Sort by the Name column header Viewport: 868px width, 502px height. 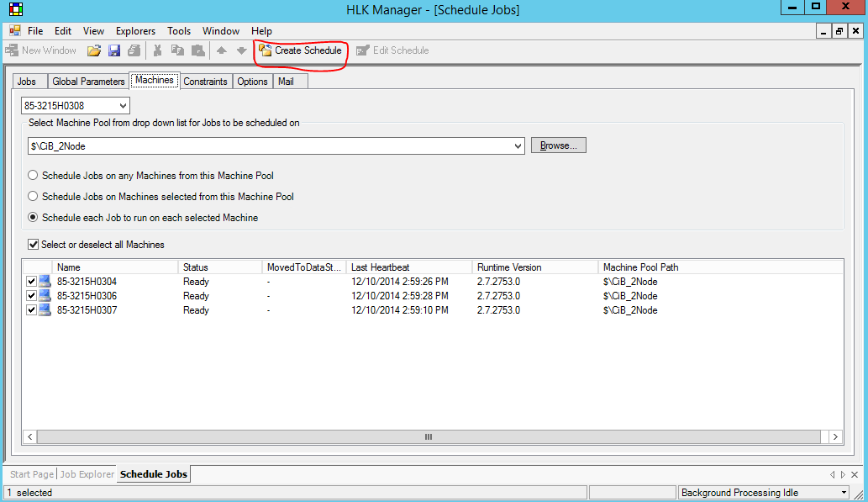(x=115, y=267)
